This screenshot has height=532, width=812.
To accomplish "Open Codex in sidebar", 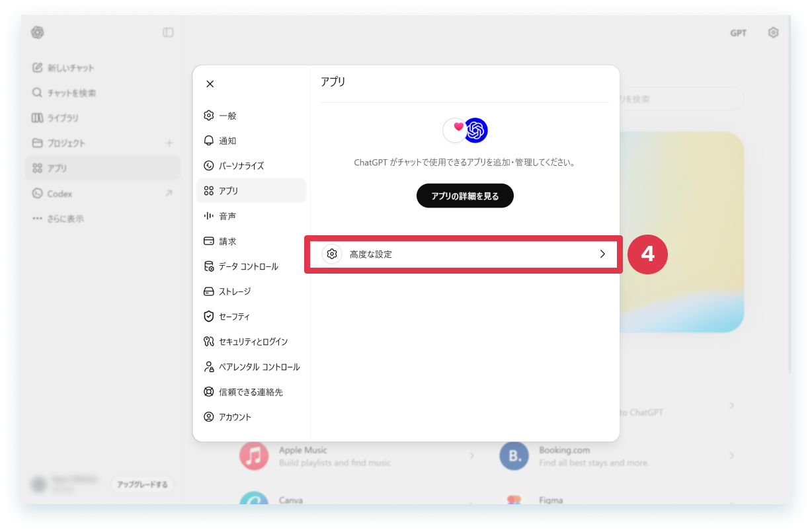I will click(x=102, y=194).
